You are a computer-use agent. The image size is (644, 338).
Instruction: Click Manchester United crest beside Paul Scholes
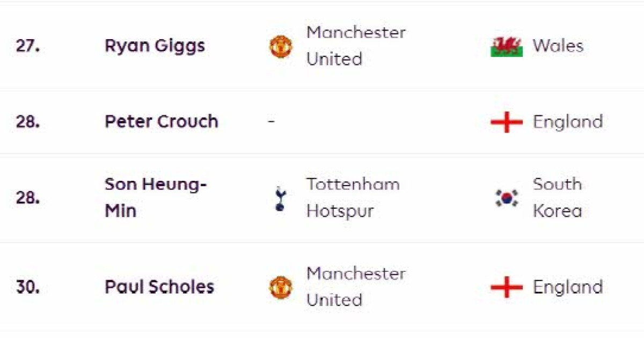click(281, 288)
